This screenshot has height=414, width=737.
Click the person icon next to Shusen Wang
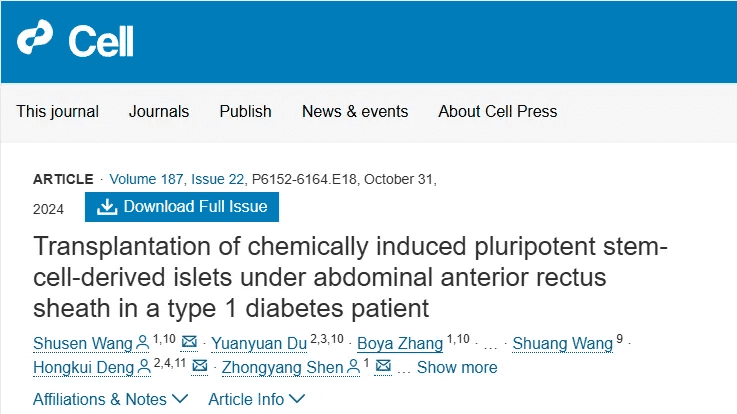[x=142, y=343]
